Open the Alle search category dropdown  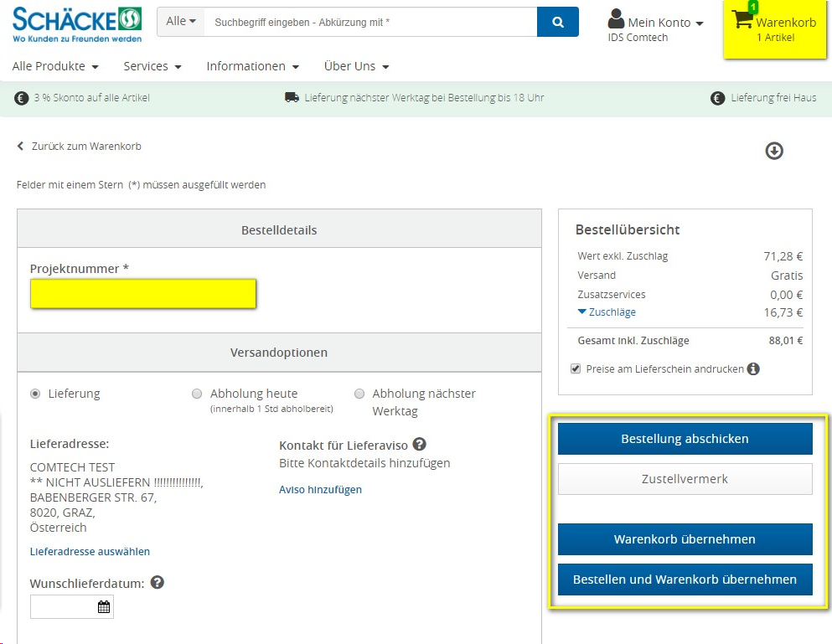tap(181, 22)
